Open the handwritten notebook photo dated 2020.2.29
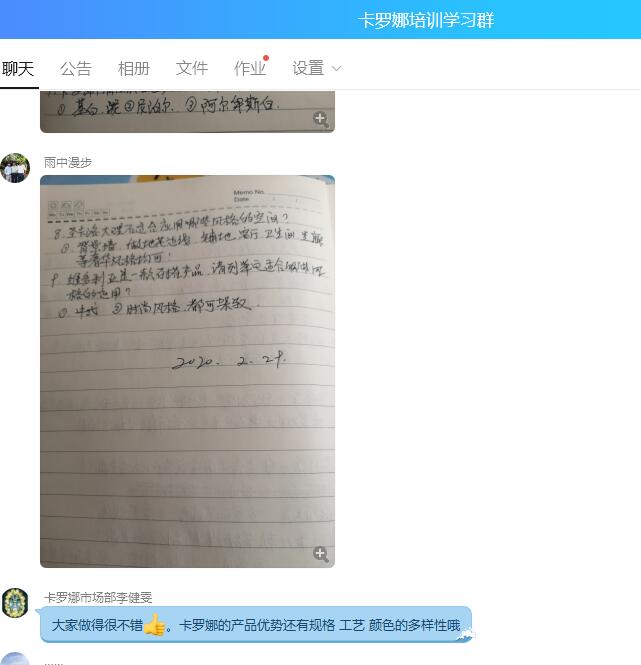Viewport: 641px width, 665px height. click(188, 372)
